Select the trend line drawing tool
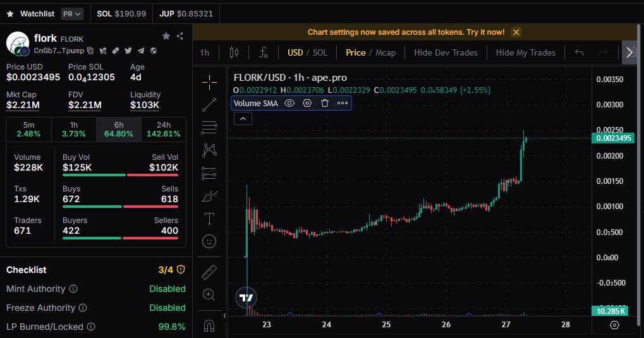Viewport: 644px width, 338px height. (x=209, y=105)
